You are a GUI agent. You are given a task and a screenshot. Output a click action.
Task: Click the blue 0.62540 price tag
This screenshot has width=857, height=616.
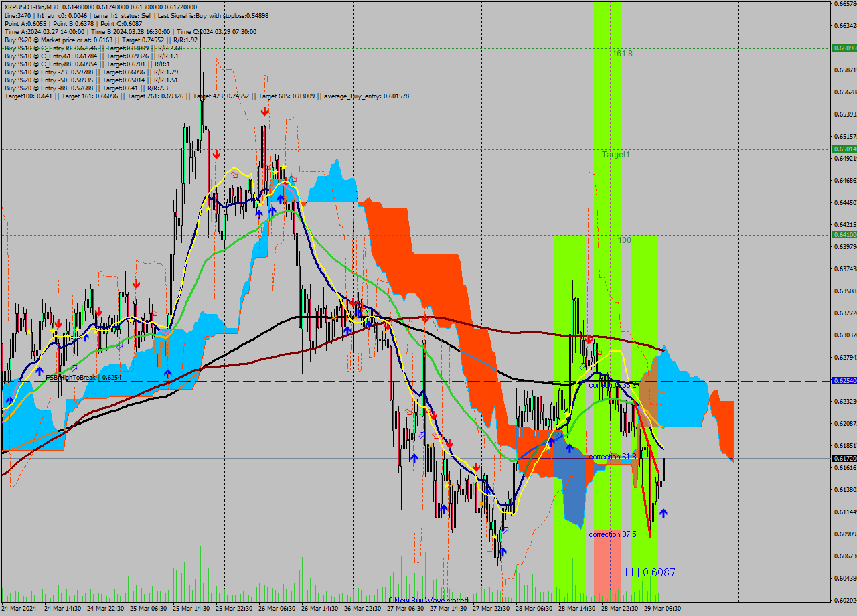[844, 380]
